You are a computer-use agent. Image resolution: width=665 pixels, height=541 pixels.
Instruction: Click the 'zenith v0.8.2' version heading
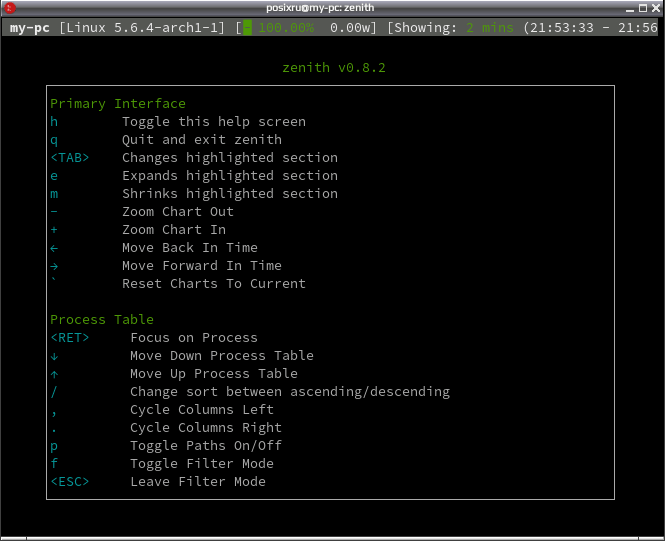point(334,68)
